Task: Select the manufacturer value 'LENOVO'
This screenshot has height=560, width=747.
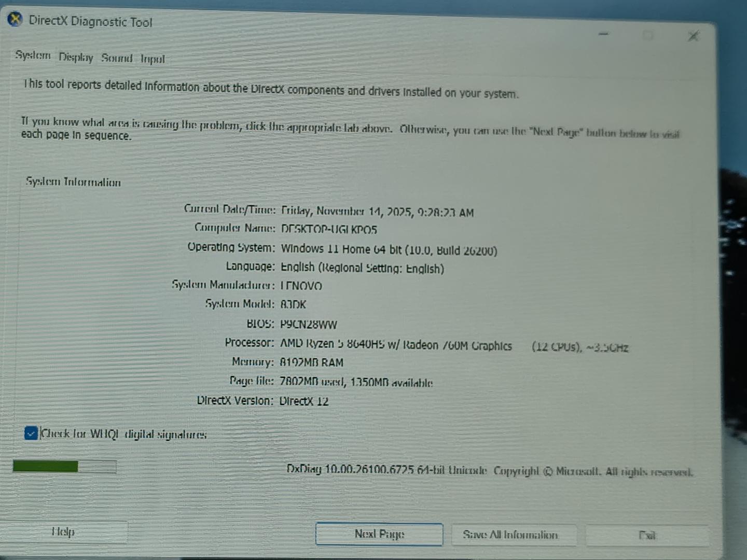Action: (x=301, y=286)
